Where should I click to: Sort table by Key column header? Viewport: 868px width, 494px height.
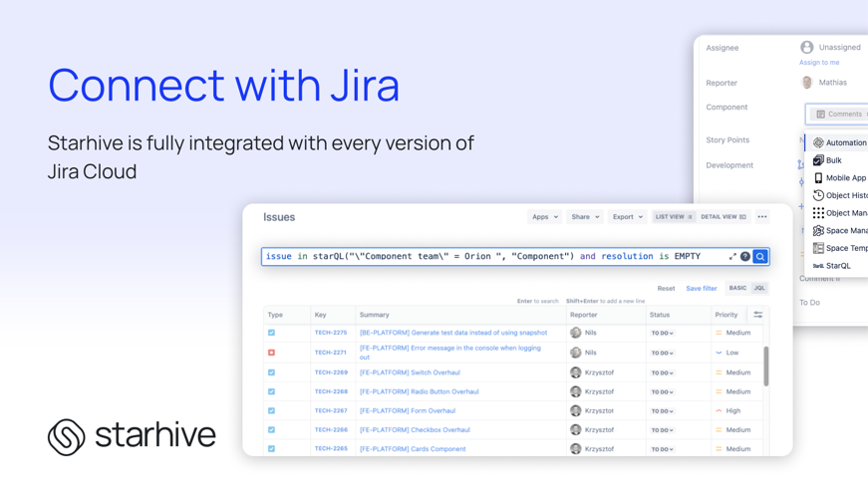pos(321,315)
